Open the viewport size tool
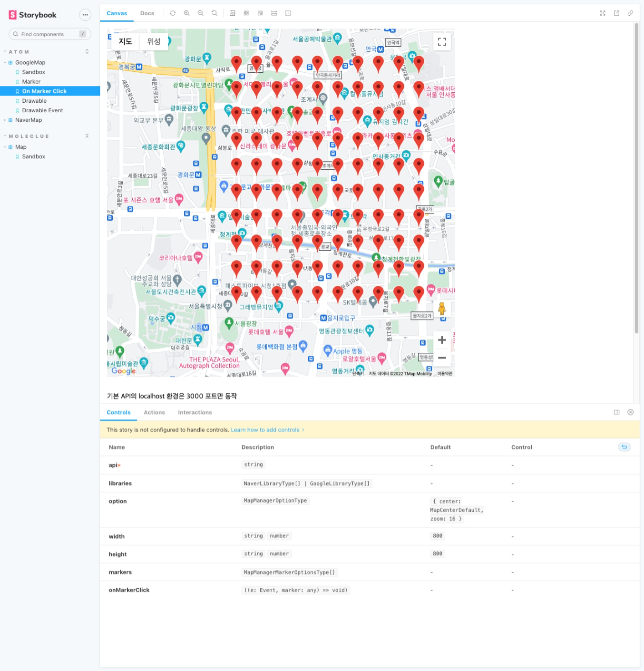Screen dimensions: 644x671 260,13
